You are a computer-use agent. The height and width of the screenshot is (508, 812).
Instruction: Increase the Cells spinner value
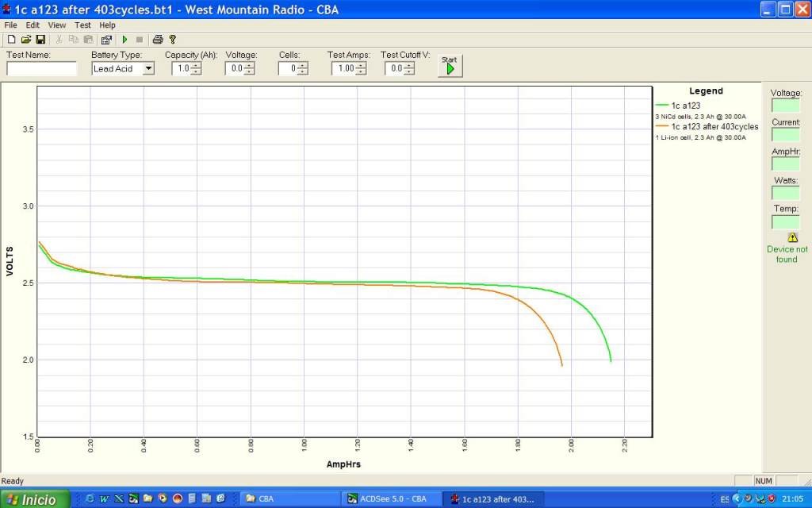[x=302, y=65]
